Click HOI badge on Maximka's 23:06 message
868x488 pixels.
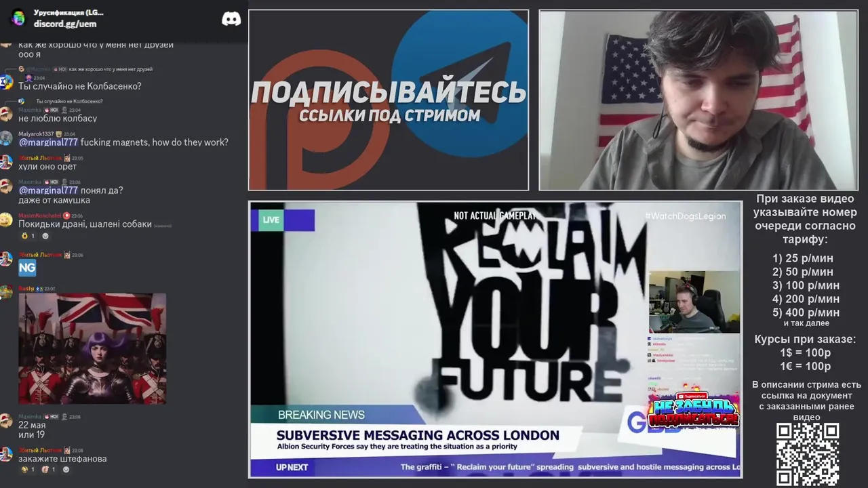click(x=52, y=182)
